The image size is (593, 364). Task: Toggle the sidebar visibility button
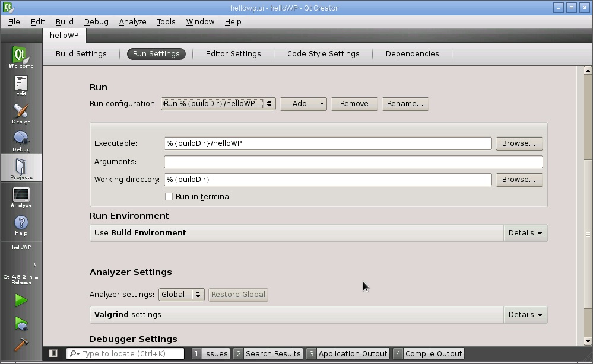(53, 353)
